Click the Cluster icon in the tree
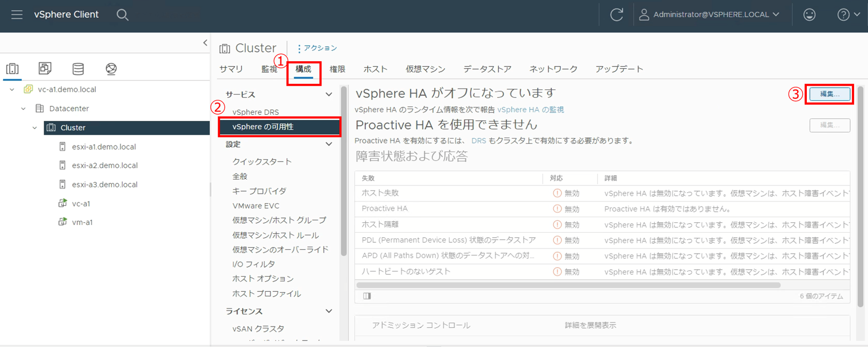 51,127
